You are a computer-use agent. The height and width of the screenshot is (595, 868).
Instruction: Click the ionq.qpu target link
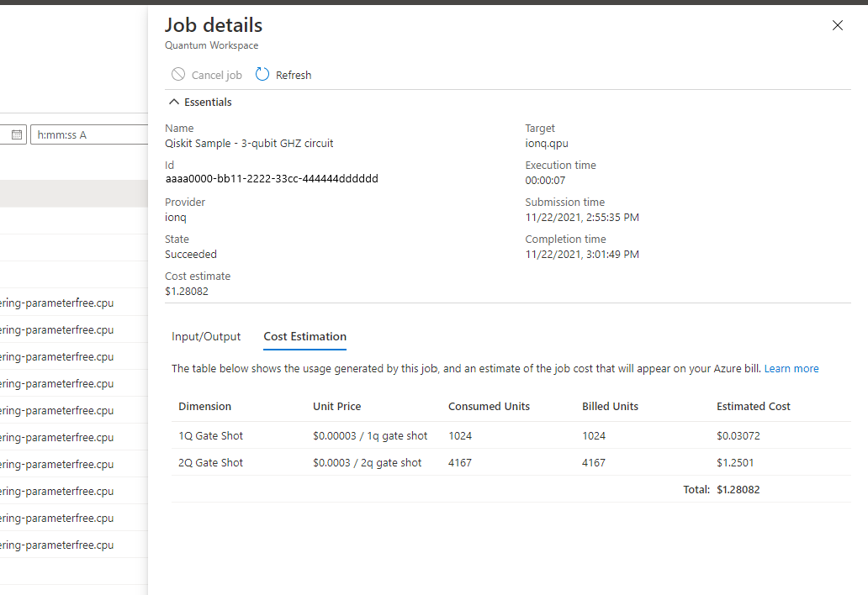[548, 143]
